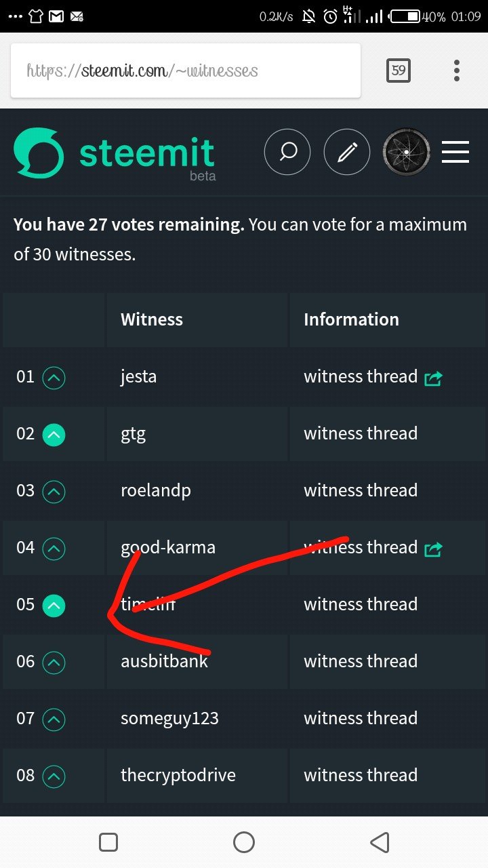Open the Steemit search icon
This screenshot has height=868, width=488.
287,153
